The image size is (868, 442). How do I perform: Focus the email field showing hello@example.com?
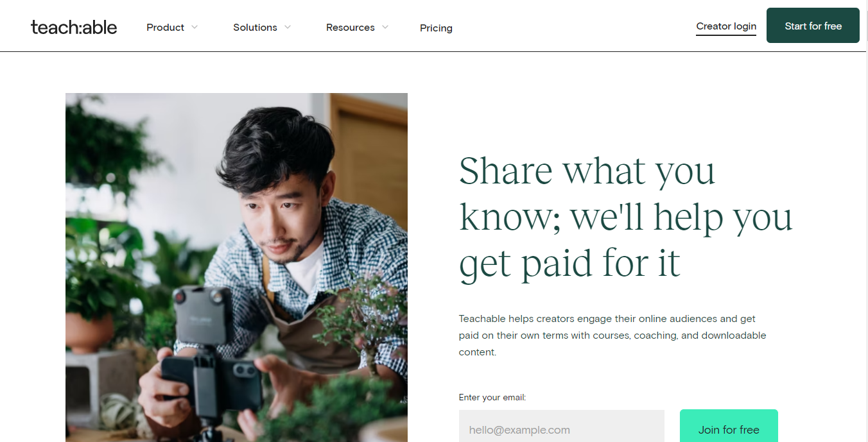tap(561, 429)
